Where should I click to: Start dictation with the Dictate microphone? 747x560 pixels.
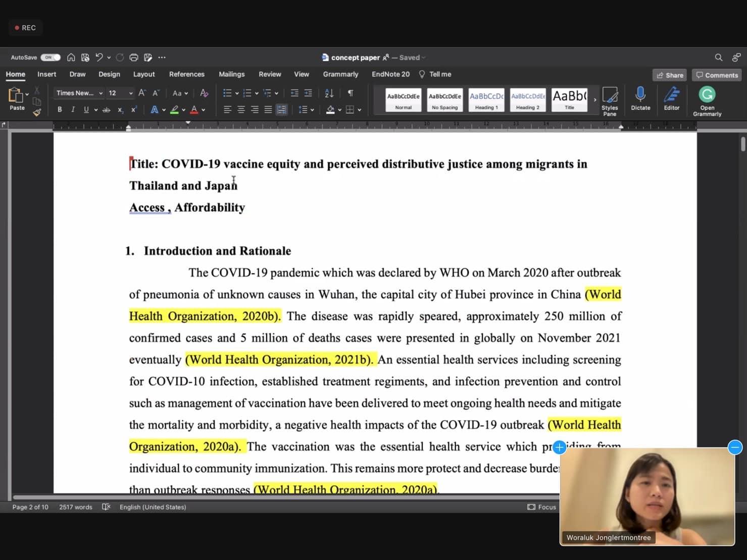pos(640,98)
